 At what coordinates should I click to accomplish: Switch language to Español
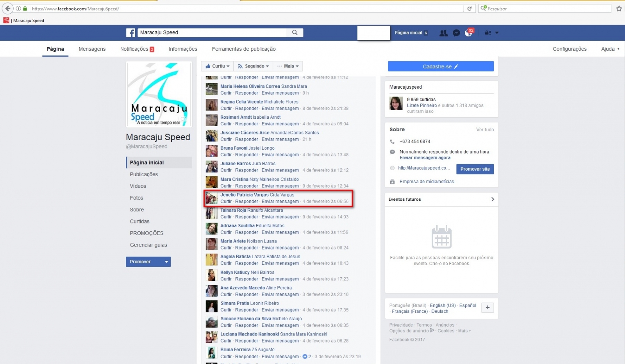click(x=468, y=305)
